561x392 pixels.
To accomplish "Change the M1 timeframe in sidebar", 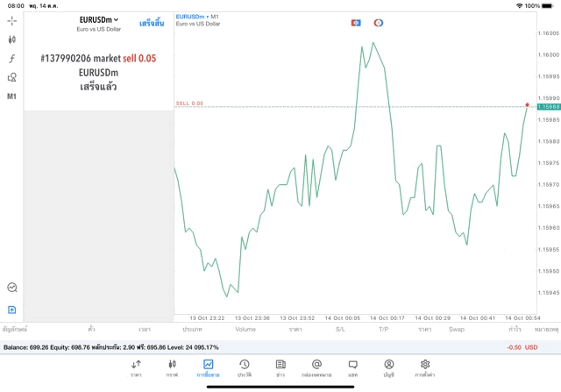I will point(11,96).
